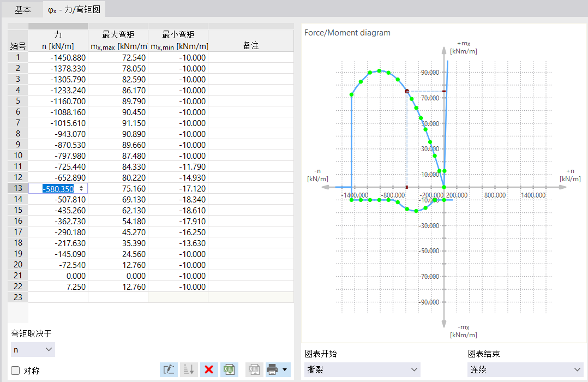588x382 pixels.
Task: Select force cell -1450.880
Action: click(x=58, y=57)
